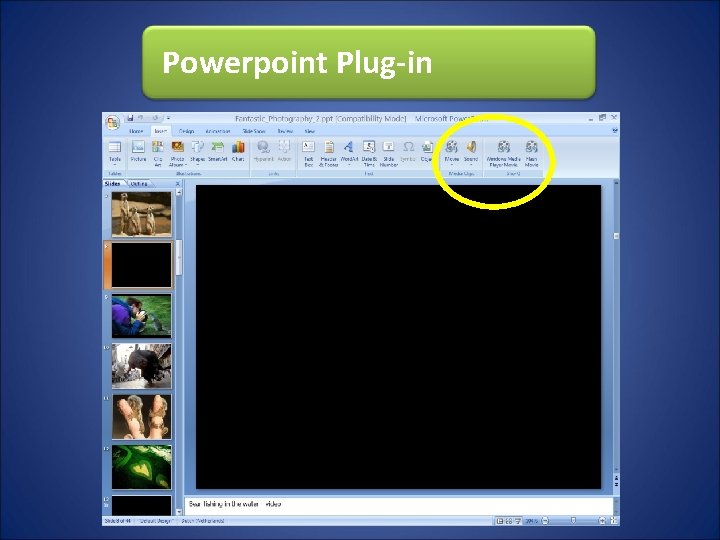
Task: Click the black slide editing canvas
Action: pos(399,337)
